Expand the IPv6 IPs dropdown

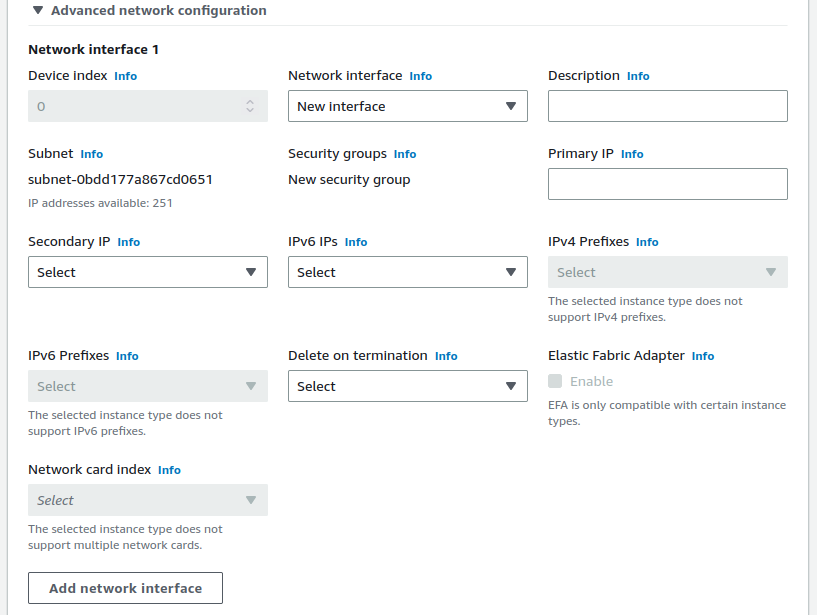(x=407, y=272)
